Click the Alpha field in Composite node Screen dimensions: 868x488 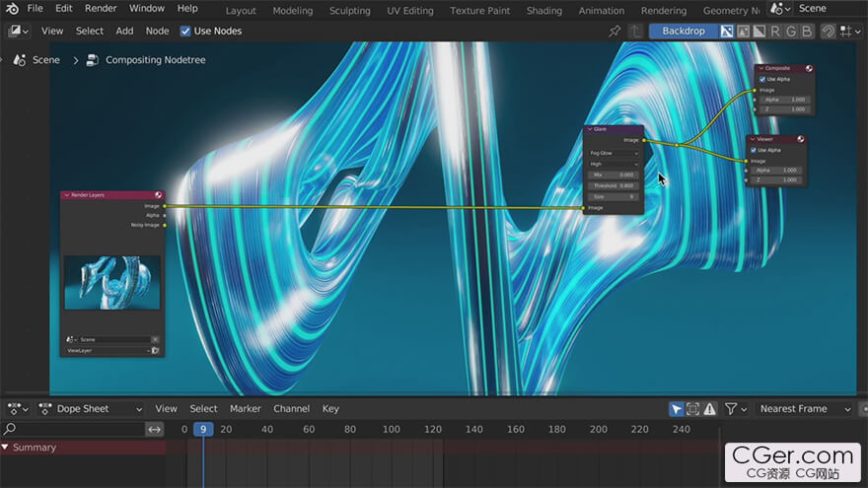point(785,100)
